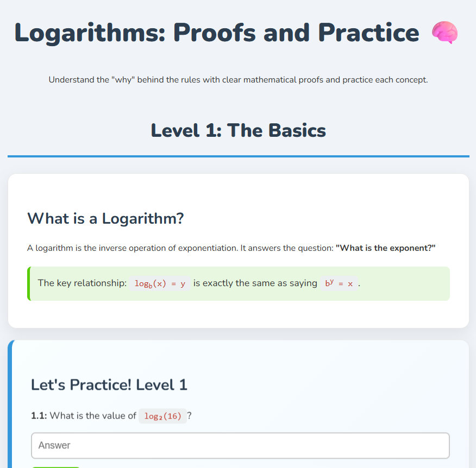Viewport: 476px width, 468px height.
Task: Click the green bar left of key relationship
Action: click(x=29, y=283)
